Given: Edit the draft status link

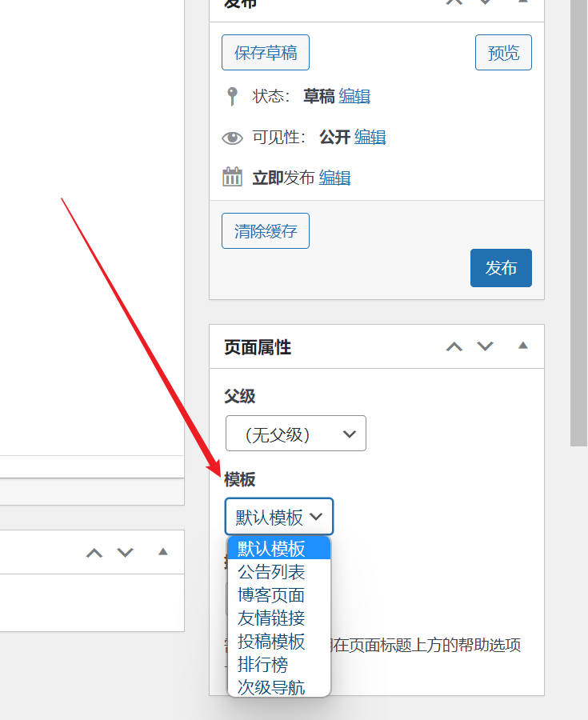Looking at the screenshot, I should (354, 97).
